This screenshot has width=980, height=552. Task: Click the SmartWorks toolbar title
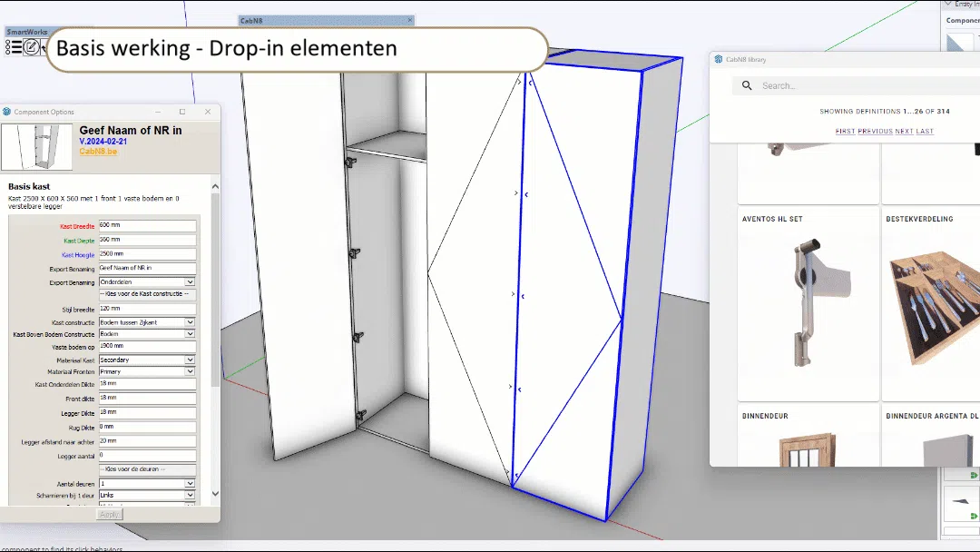[x=27, y=32]
